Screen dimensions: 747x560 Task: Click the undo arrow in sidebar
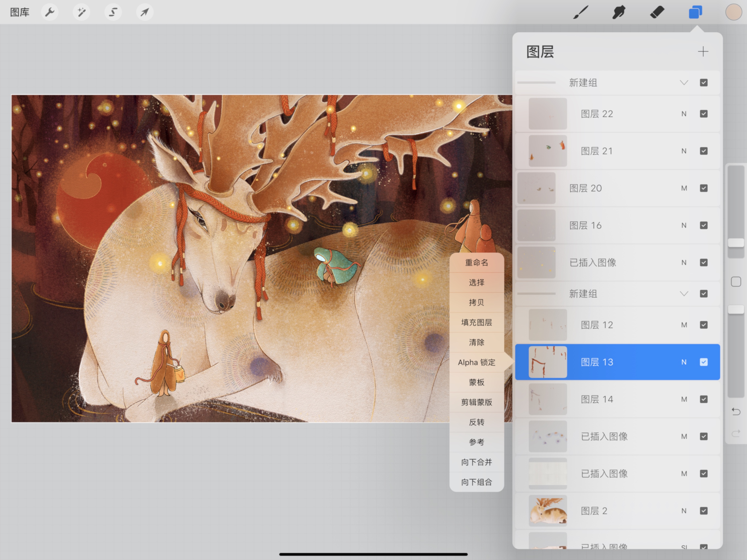tap(736, 412)
